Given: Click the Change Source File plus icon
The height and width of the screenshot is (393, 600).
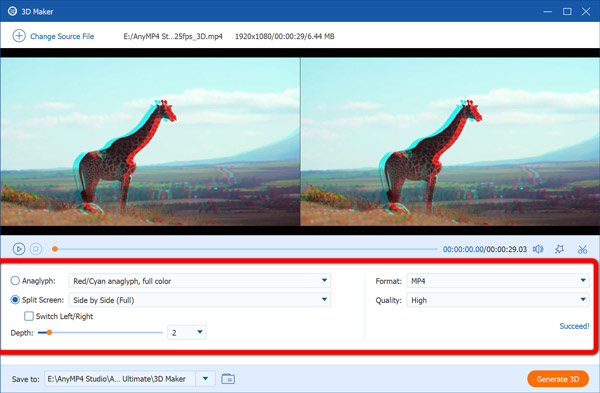Looking at the screenshot, I should (19, 36).
